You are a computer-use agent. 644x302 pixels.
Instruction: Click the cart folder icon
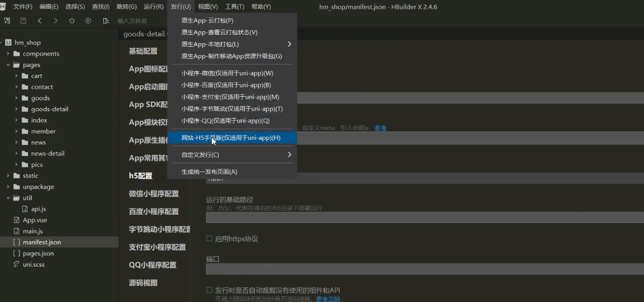pyautogui.click(x=25, y=76)
